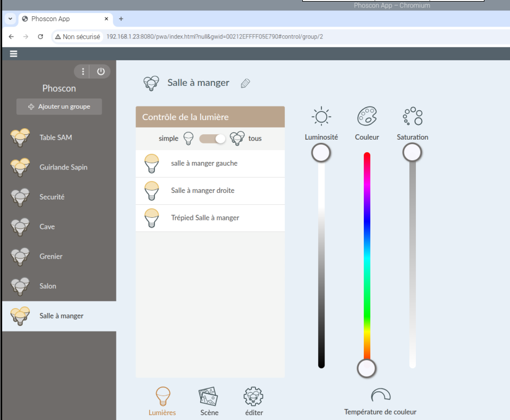Select the Cave group
Viewport: 510px width, 420px height.
click(x=59, y=227)
